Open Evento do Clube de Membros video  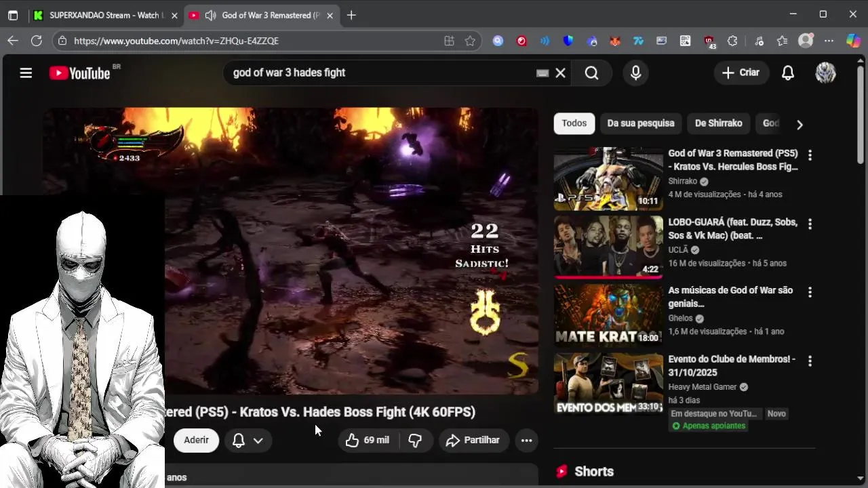pyautogui.click(x=608, y=384)
